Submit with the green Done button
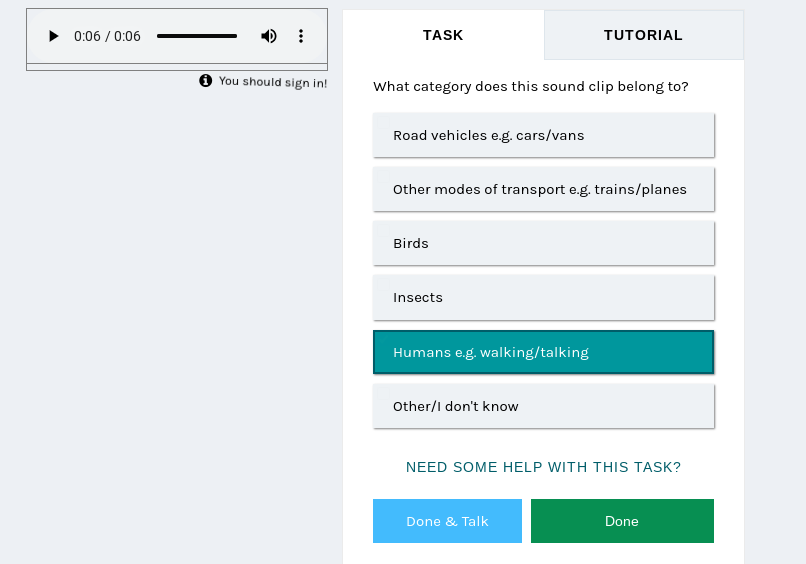 (622, 521)
